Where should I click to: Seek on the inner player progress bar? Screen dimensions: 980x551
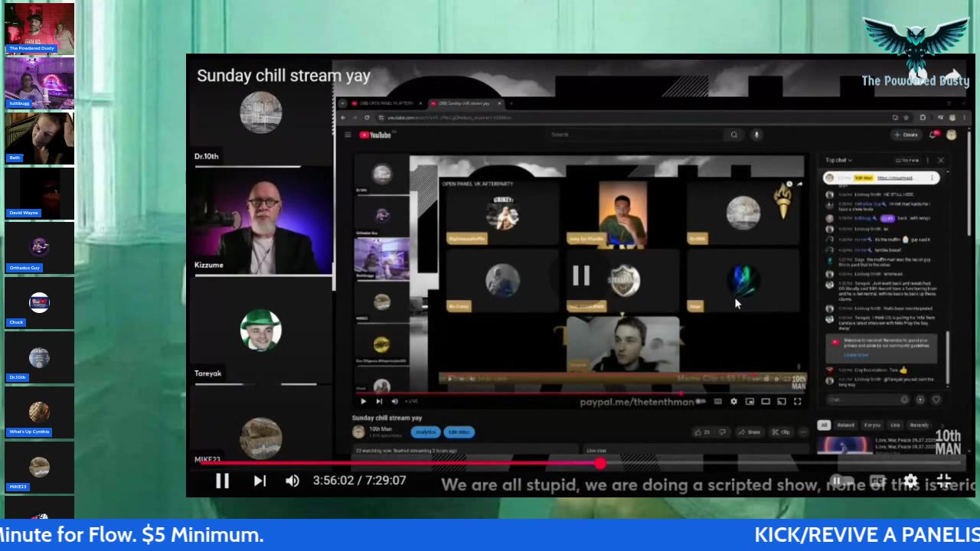tap(580, 393)
